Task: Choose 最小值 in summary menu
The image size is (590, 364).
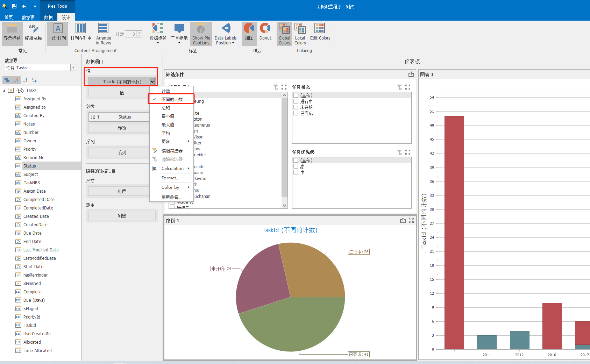Action: point(172,116)
